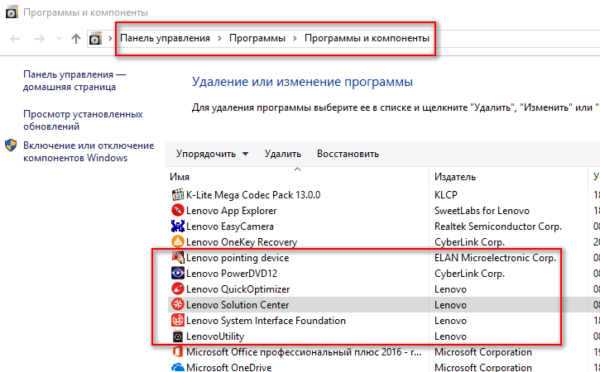Click the shield icon beside Windows components link
The width and height of the screenshot is (600, 372).
[x=11, y=145]
